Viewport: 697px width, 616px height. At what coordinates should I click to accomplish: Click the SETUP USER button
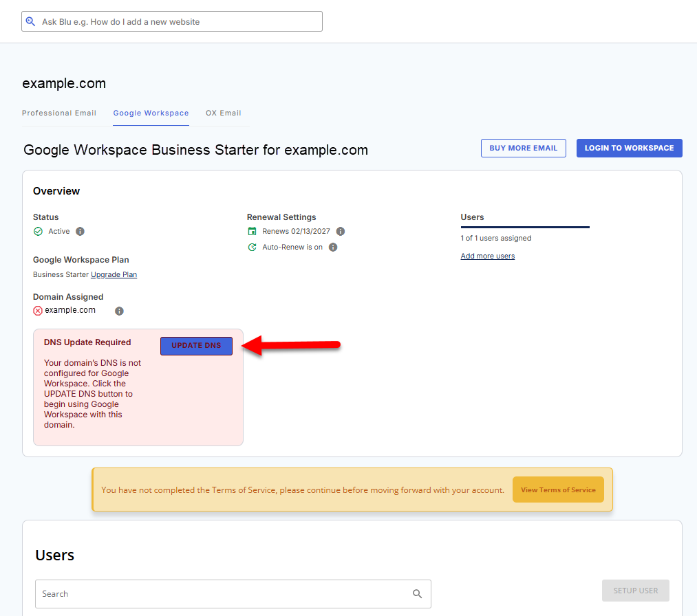(636, 591)
